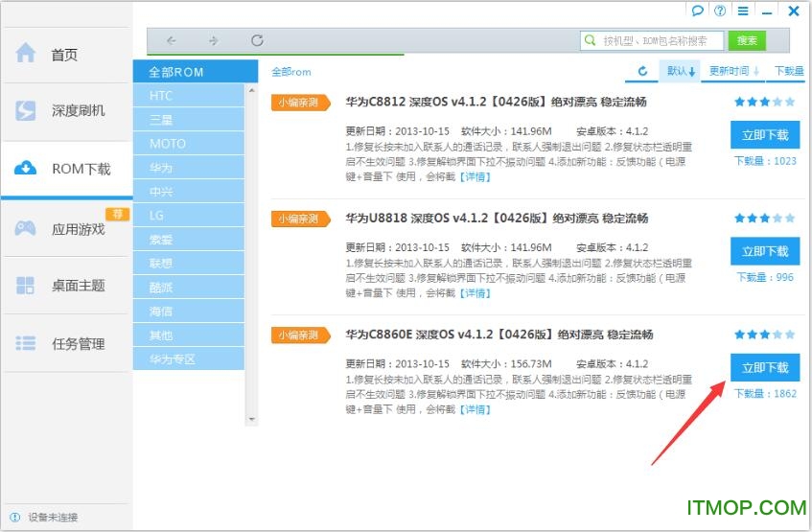The height and width of the screenshot is (532, 812).
Task: Go back with the left arrow
Action: 172,40
